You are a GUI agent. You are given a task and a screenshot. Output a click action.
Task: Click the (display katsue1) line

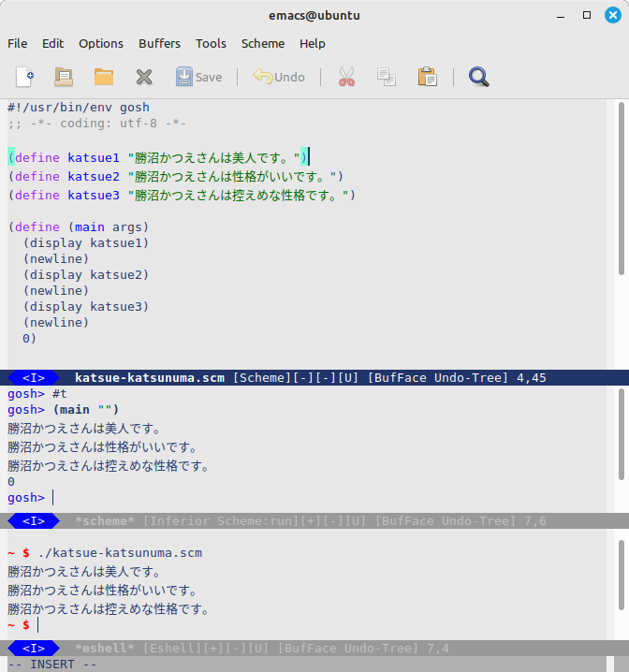coord(86,243)
